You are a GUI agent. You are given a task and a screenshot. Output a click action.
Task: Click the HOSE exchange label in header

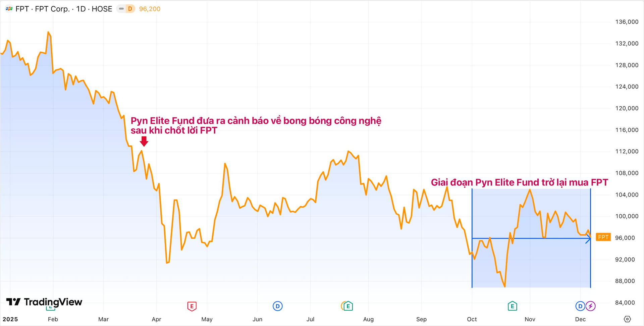102,9
